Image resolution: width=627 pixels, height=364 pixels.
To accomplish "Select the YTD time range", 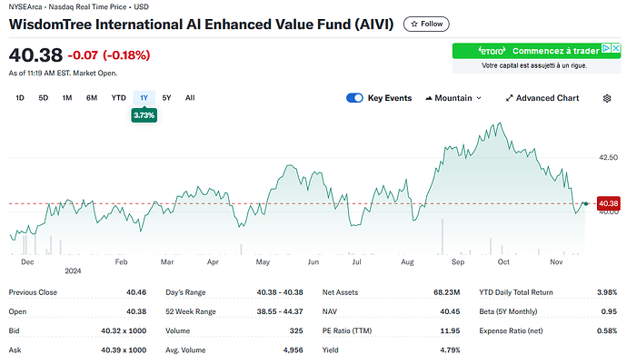I will coord(118,98).
